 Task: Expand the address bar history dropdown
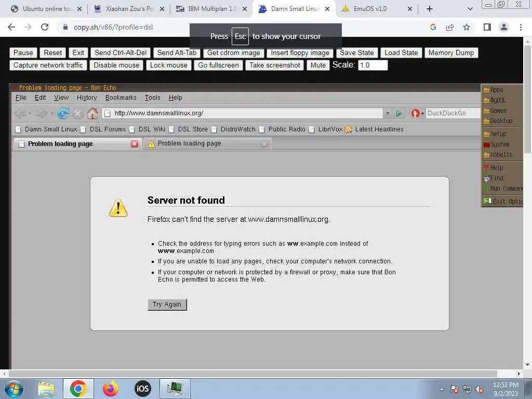[387, 113]
